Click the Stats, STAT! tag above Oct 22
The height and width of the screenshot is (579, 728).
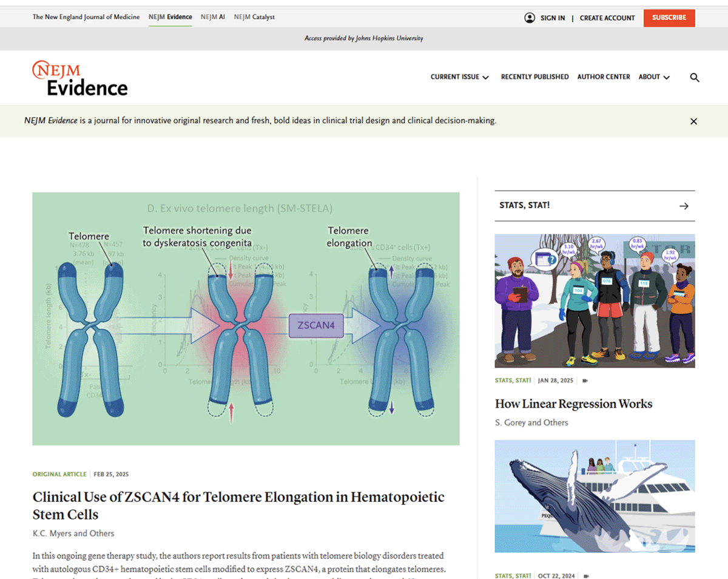[x=513, y=575]
